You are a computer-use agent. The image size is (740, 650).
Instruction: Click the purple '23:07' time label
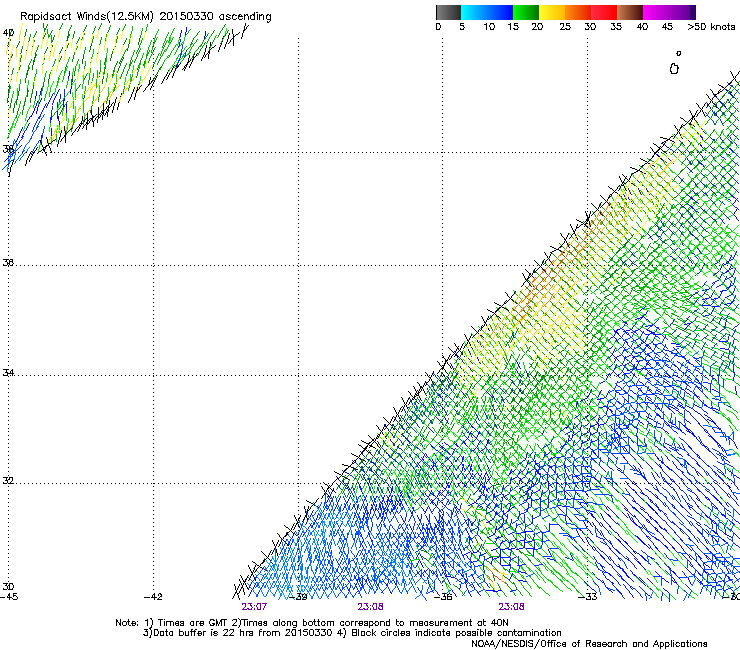pyautogui.click(x=254, y=607)
